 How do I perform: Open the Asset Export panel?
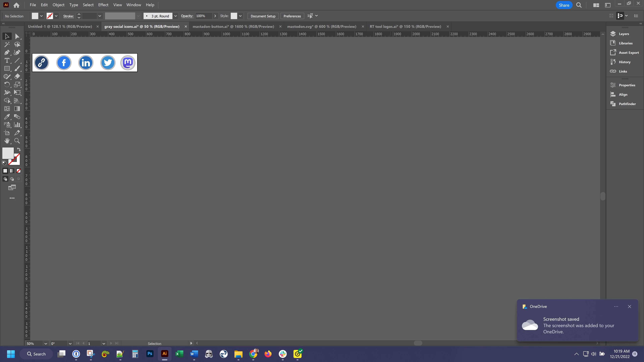[x=629, y=53]
